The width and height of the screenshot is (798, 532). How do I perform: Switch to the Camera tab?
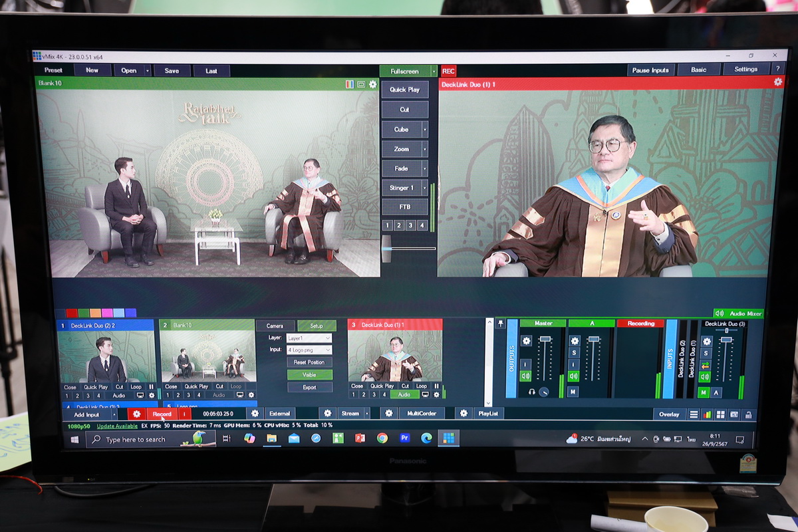(275, 326)
